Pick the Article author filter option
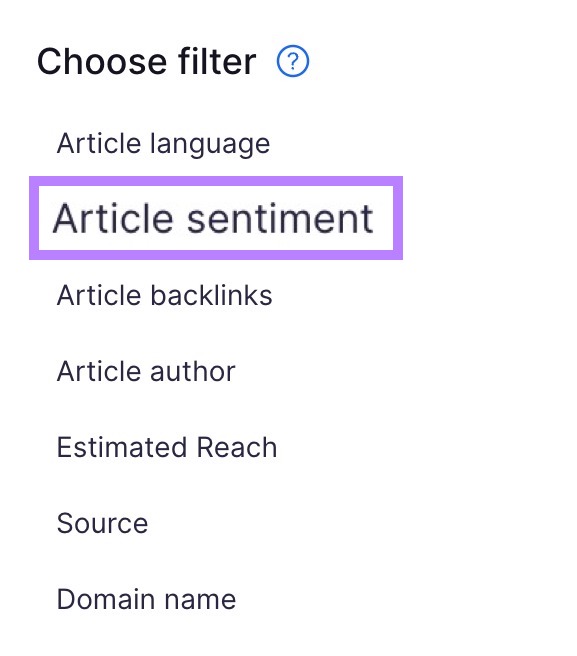Viewport: 577px width, 656px height. [146, 371]
